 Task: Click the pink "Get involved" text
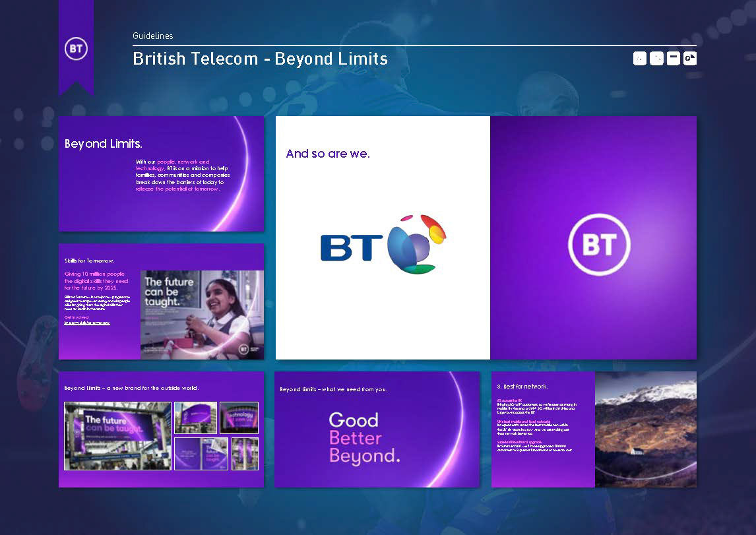(77, 317)
